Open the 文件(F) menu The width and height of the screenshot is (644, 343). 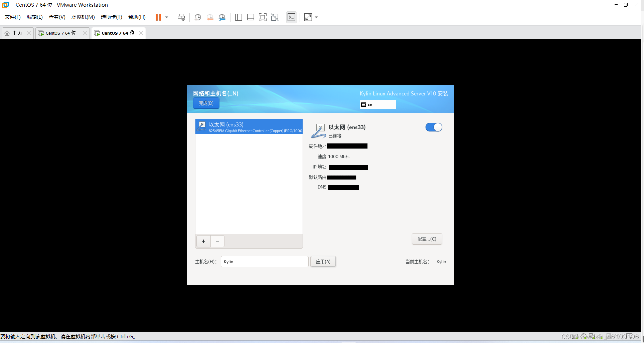pos(13,17)
